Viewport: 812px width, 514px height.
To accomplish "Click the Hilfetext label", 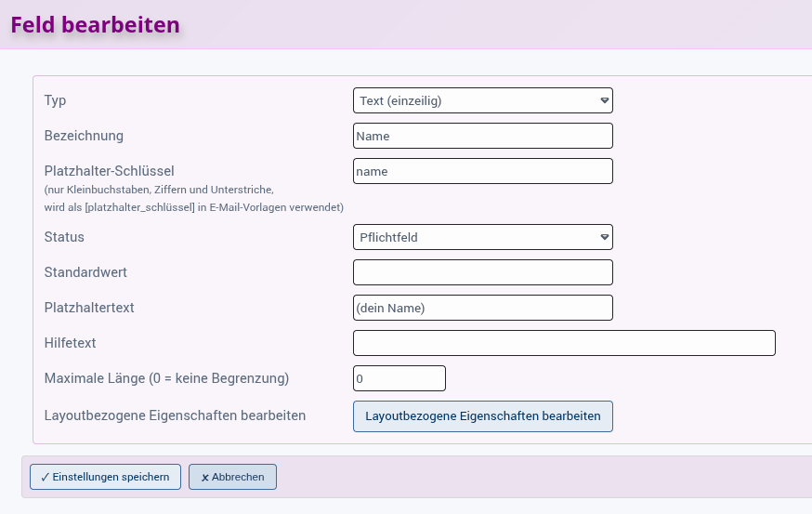I will coord(70,342).
